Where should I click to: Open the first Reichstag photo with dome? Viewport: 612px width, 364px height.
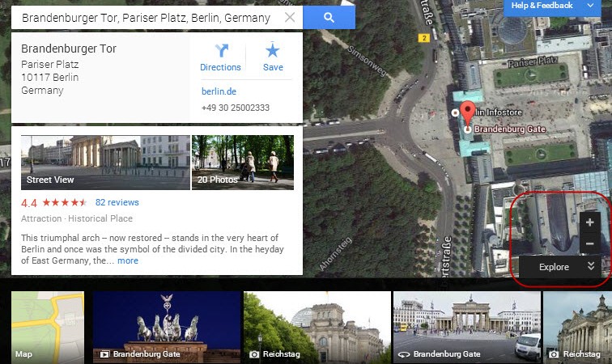point(317,328)
